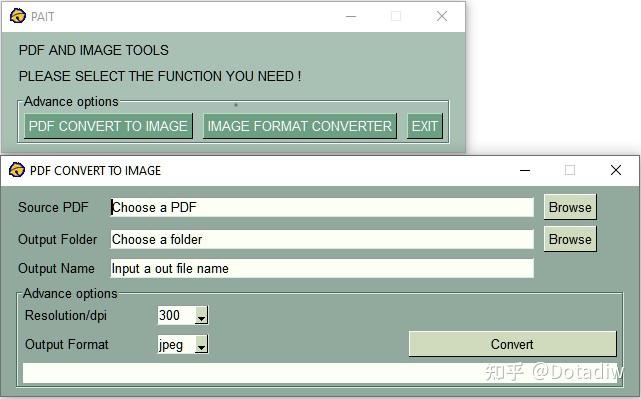Open the PDF CONVERT TO IMAGE function
The width and height of the screenshot is (641, 399).
coord(108,126)
